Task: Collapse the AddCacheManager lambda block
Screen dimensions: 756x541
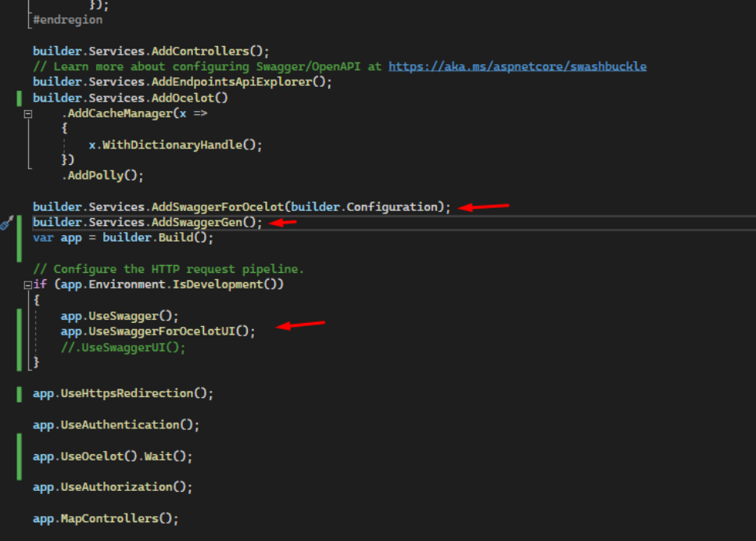Action: click(x=28, y=114)
